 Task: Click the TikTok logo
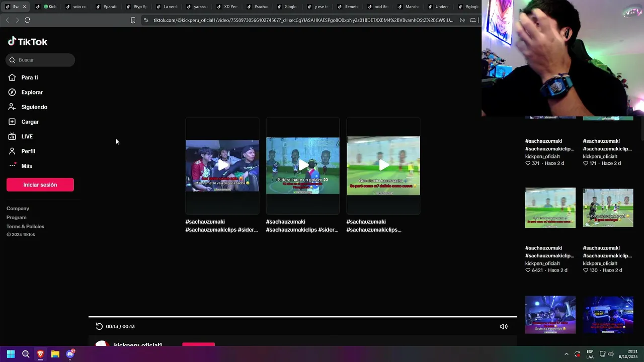pyautogui.click(x=28, y=42)
